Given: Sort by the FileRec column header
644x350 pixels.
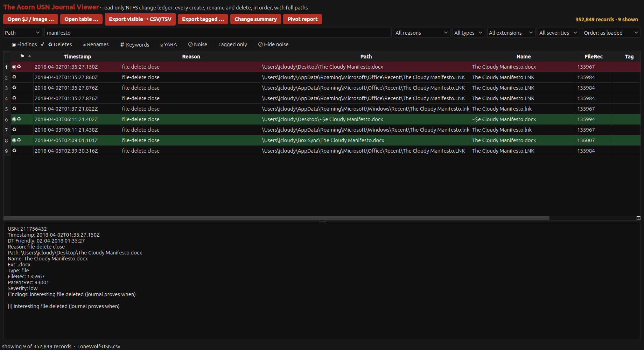Looking at the screenshot, I should (594, 56).
